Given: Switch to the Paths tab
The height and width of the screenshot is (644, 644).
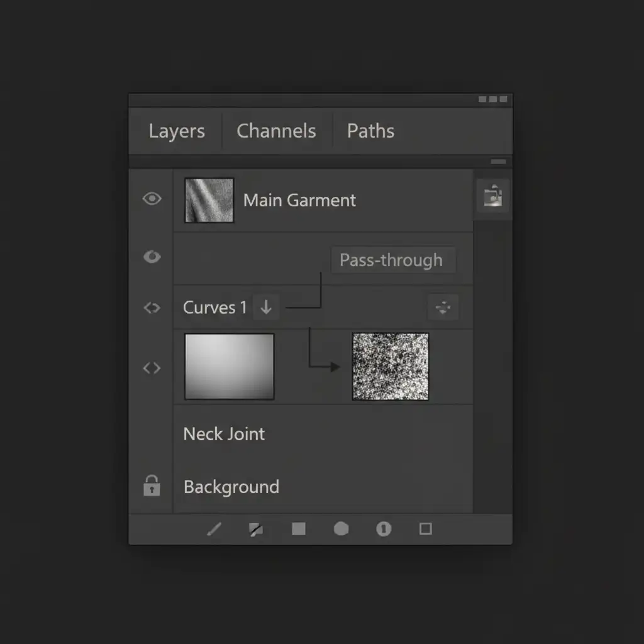Looking at the screenshot, I should tap(370, 131).
